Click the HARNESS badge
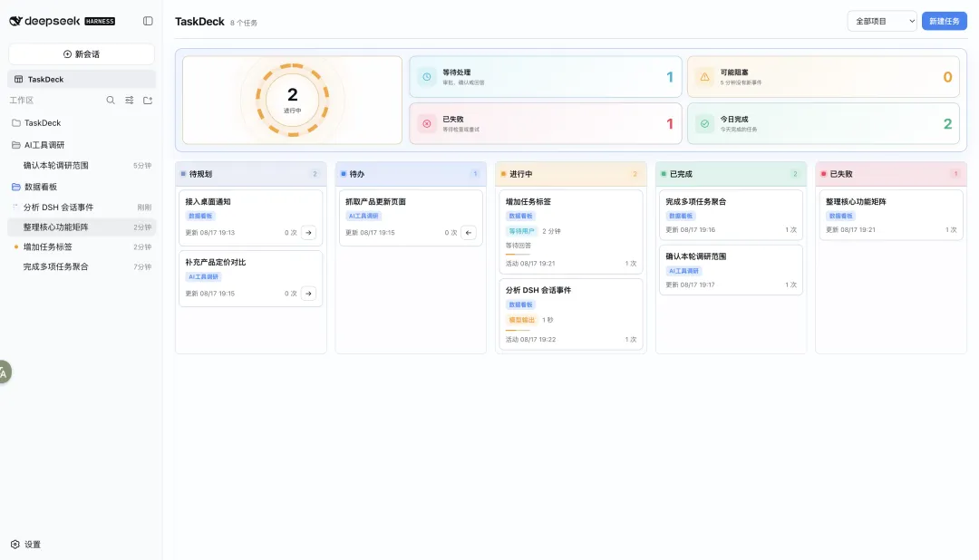Viewport: 979px width, 560px height. pyautogui.click(x=100, y=21)
